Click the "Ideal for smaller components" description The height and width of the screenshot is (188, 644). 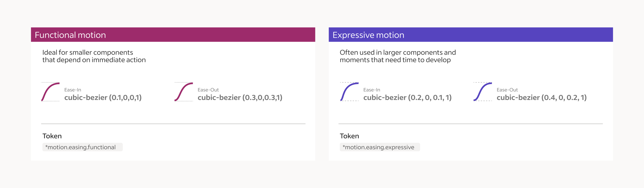[94, 56]
